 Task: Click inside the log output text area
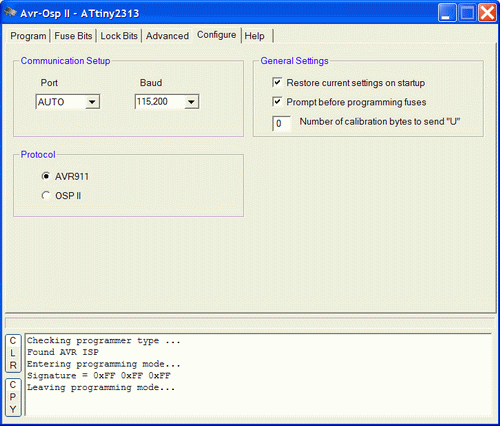[x=259, y=375]
